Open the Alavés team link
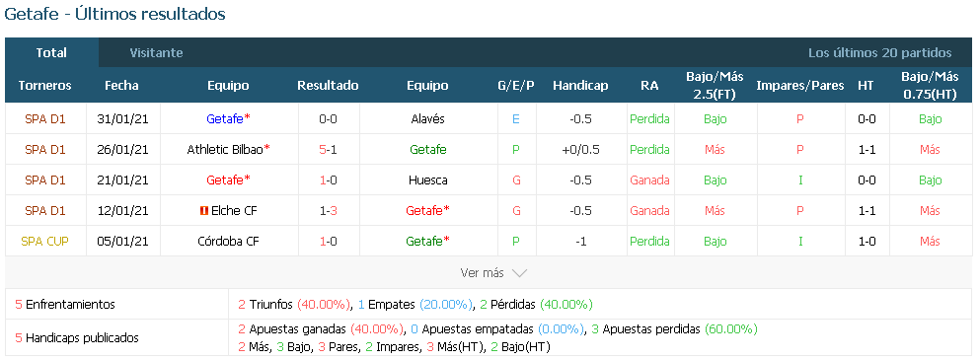This screenshot has height=360, width=980. [x=427, y=118]
